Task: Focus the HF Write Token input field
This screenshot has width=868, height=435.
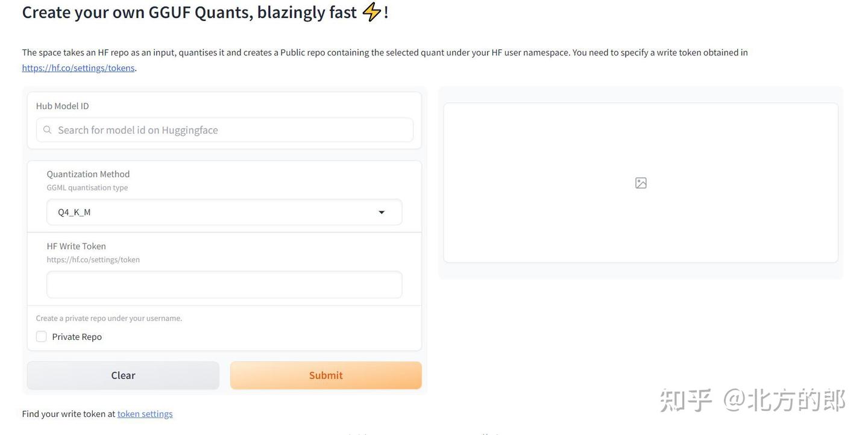Action: (x=224, y=285)
